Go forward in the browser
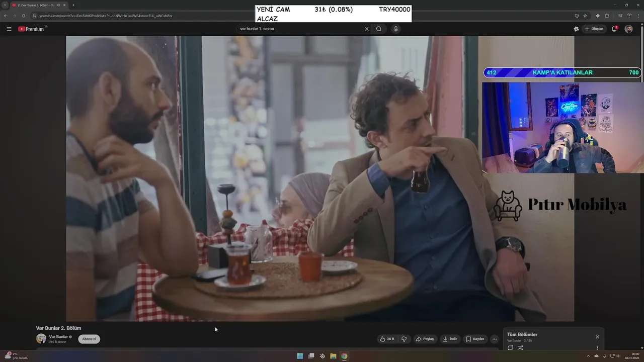 (14, 16)
